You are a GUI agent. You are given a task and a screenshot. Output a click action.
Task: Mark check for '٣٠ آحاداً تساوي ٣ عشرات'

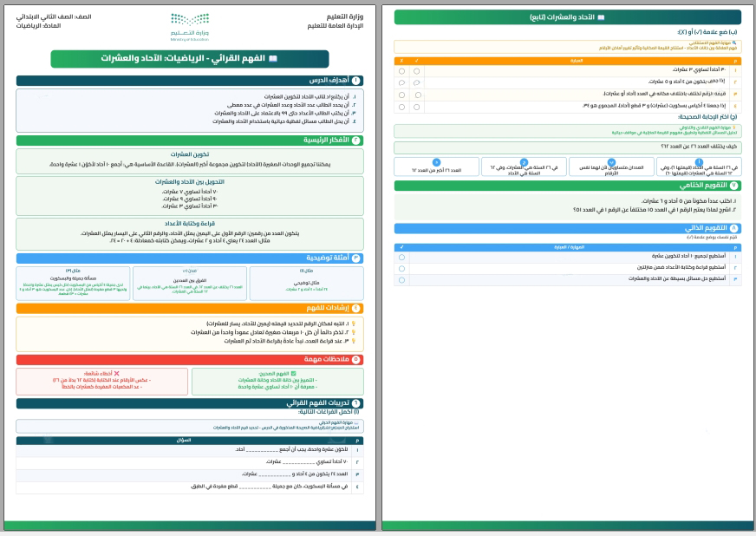tap(416, 71)
